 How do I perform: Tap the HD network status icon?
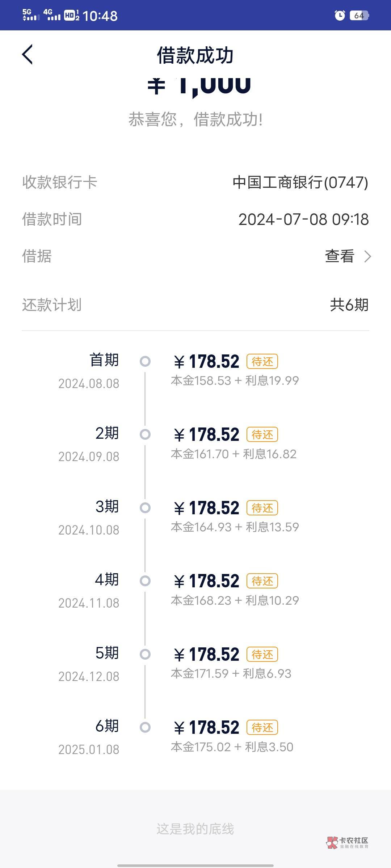coord(71,15)
